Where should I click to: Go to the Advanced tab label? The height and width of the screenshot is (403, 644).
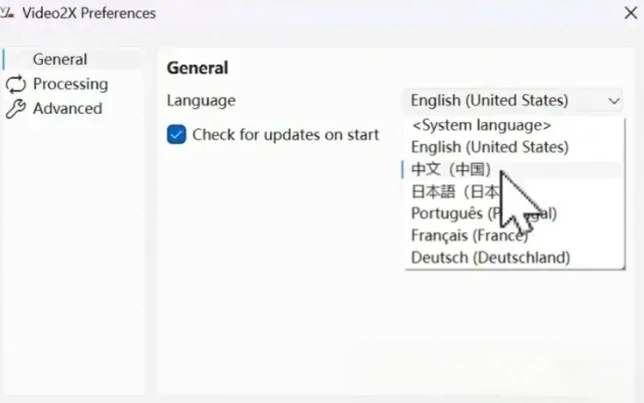67,109
